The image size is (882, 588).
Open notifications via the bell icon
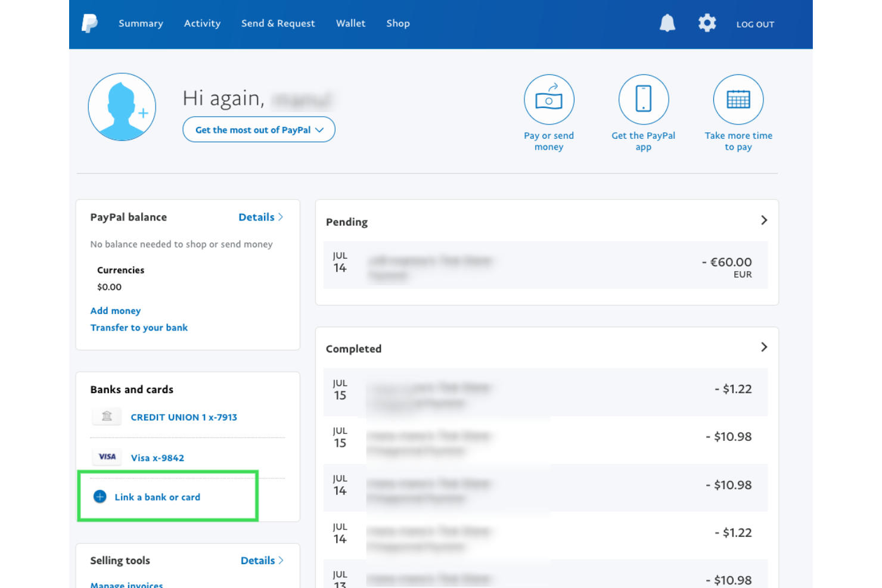click(667, 23)
